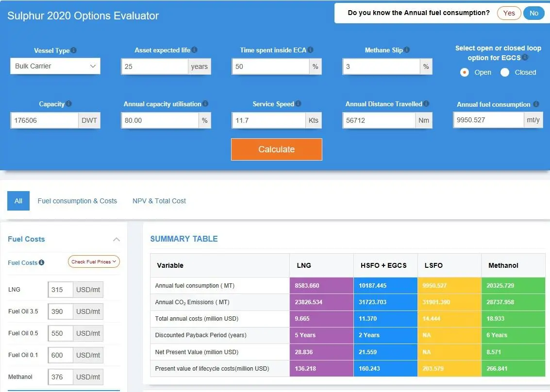Click Annual fuel consumption input field
Screen dimensions: 550x392
pyautogui.click(x=489, y=120)
